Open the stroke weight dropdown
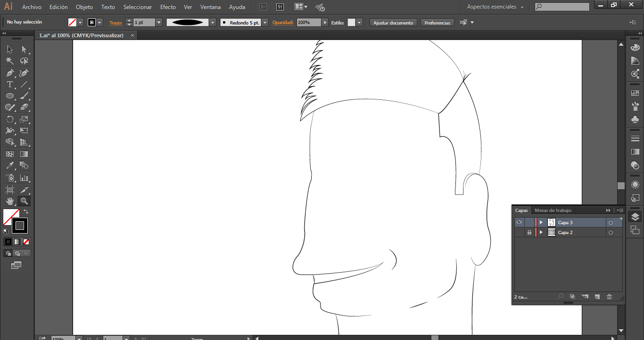Screen dimensions: 644x340 click(x=159, y=23)
